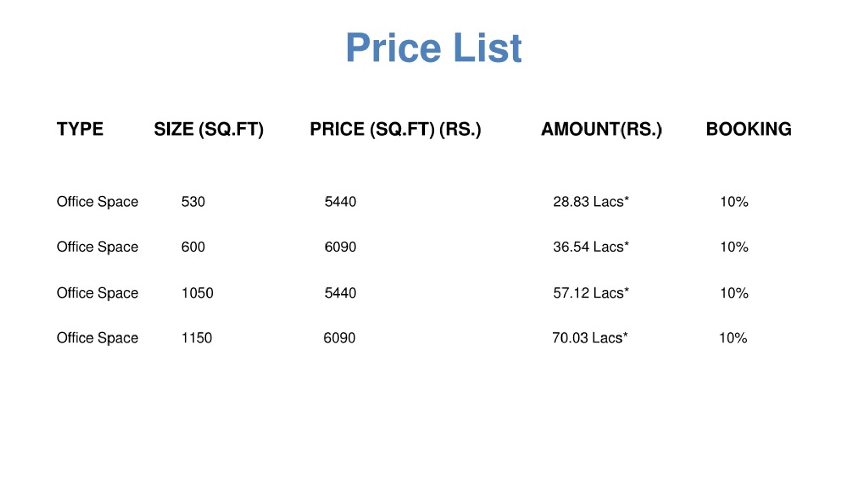Click the Price List title
Image resolution: width=868 pixels, height=488 pixels.
[434, 47]
